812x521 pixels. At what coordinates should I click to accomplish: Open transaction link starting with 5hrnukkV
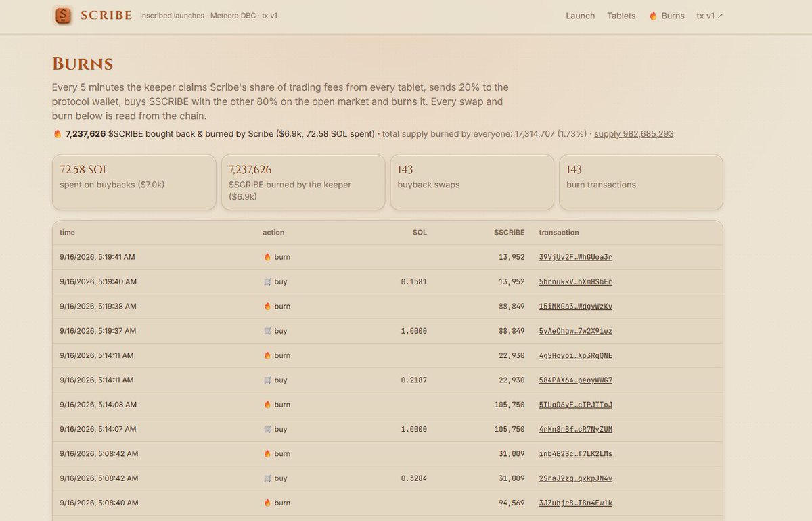576,281
